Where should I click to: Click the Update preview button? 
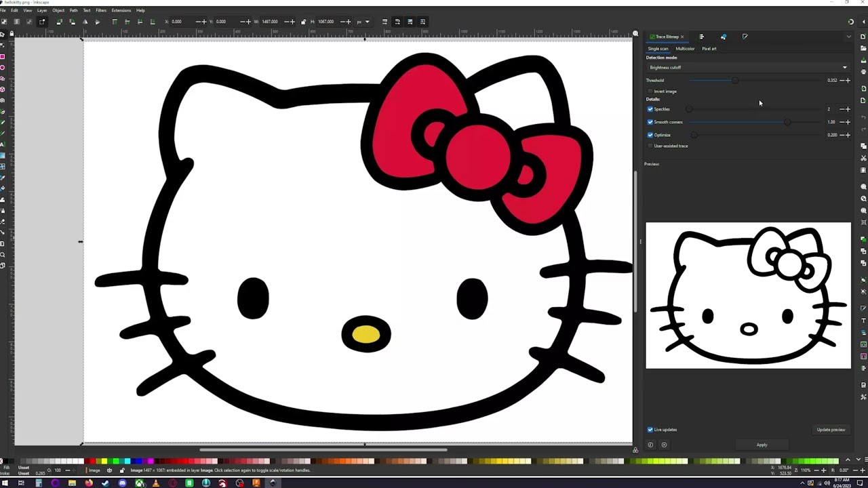pos(831,430)
